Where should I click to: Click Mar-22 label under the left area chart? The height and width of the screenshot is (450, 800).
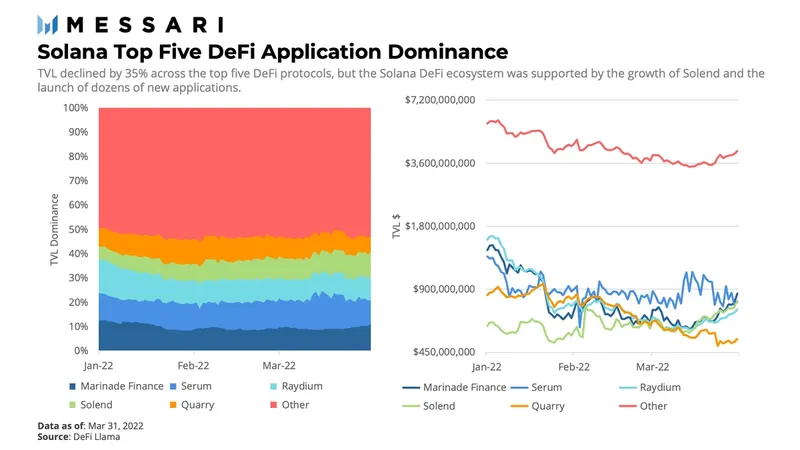point(279,366)
